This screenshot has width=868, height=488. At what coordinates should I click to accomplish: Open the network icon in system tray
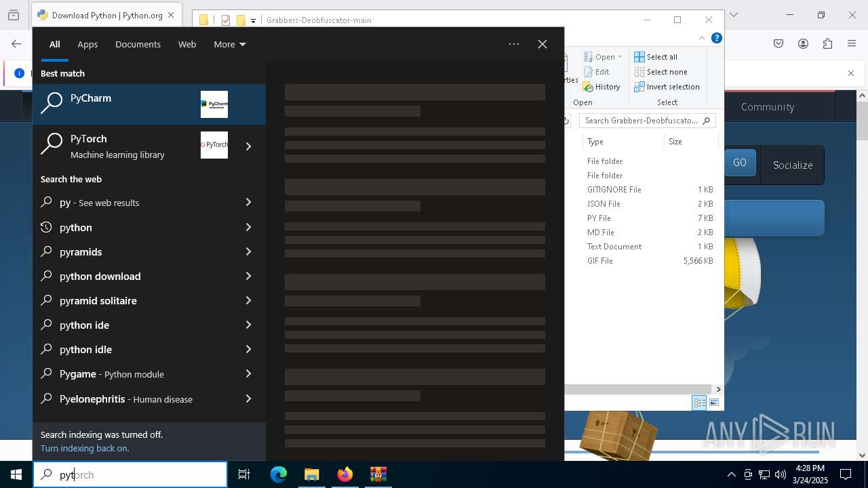tap(764, 474)
